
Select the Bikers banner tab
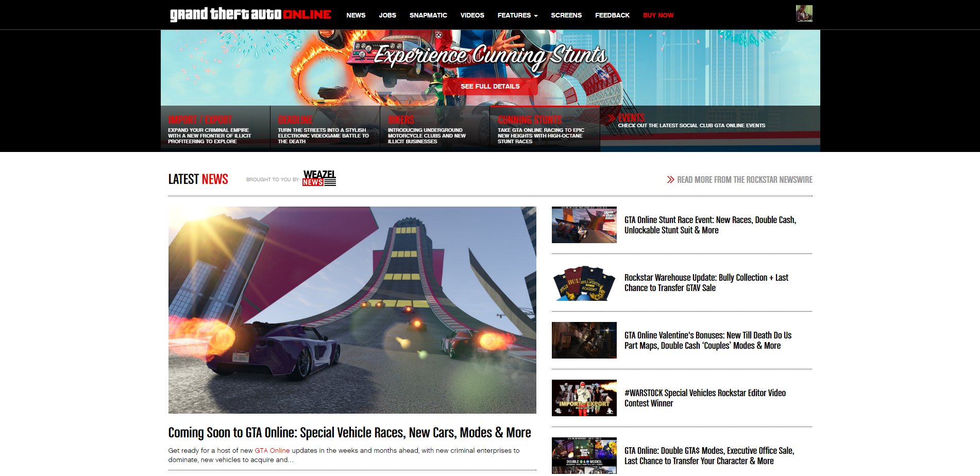(x=435, y=128)
